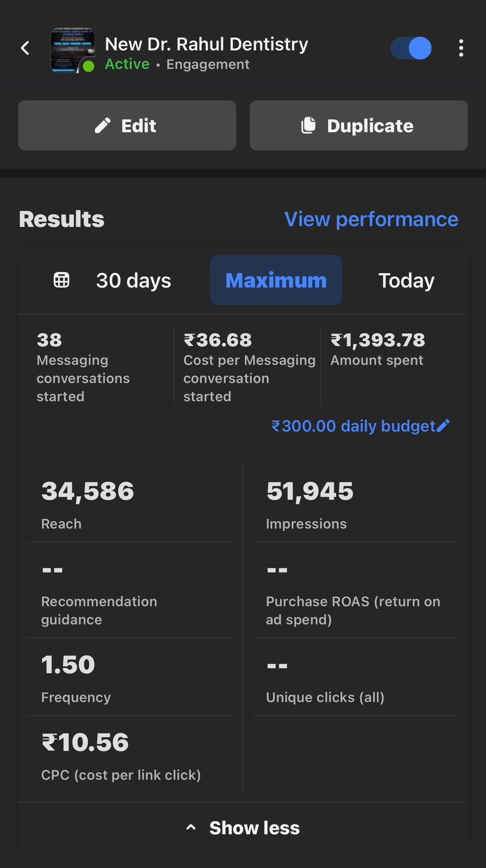Toggle the campaign active switch off
The image size is (486, 868).
[x=411, y=48]
